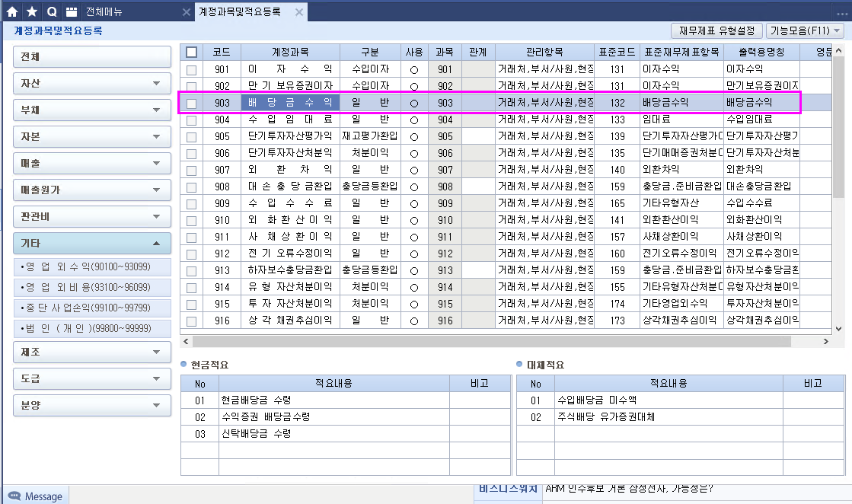Image resolution: width=852 pixels, height=504 pixels.
Task: Click the grid scroll-down arrow
Action: click(x=838, y=329)
